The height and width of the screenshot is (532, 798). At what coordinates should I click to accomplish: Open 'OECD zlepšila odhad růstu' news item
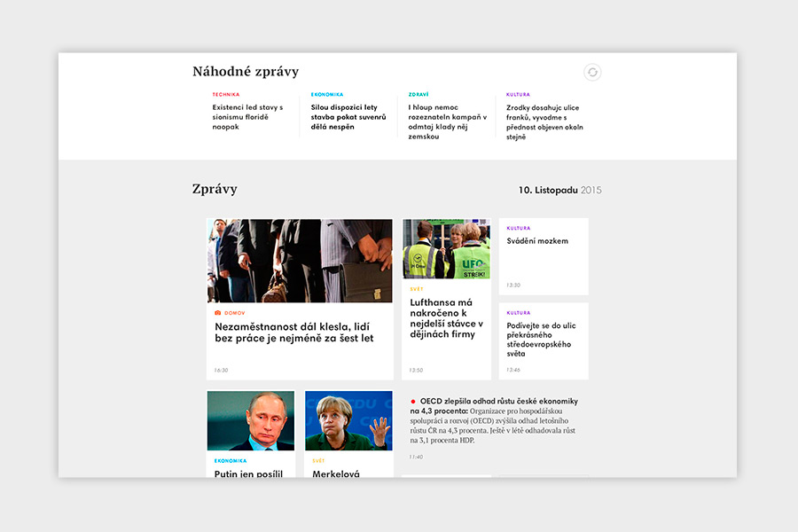pos(493,401)
